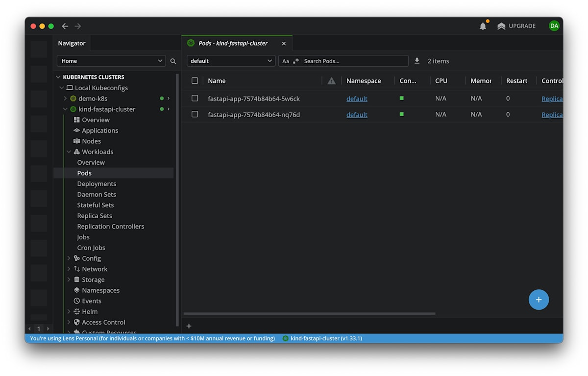The height and width of the screenshot is (376, 588).
Task: Click the Navigator search magnifier icon
Action: click(x=173, y=61)
